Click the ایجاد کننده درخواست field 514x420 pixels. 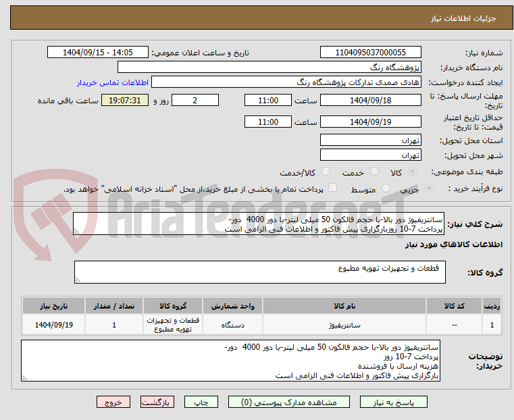(286, 82)
